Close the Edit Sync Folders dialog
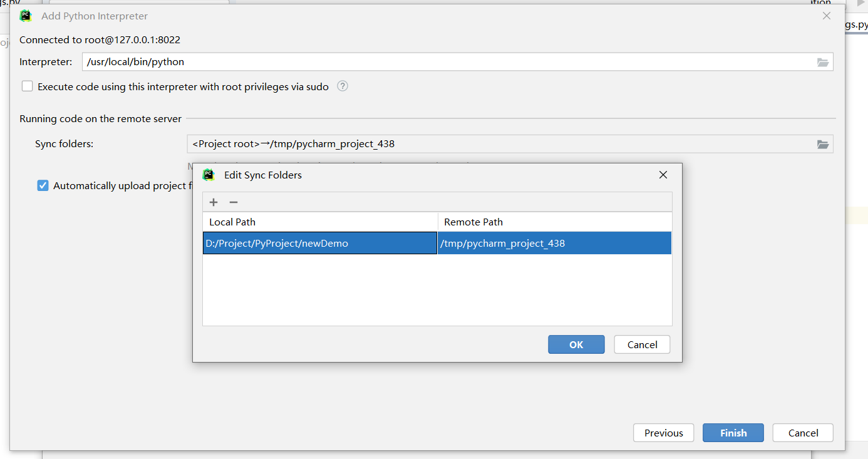 click(663, 175)
